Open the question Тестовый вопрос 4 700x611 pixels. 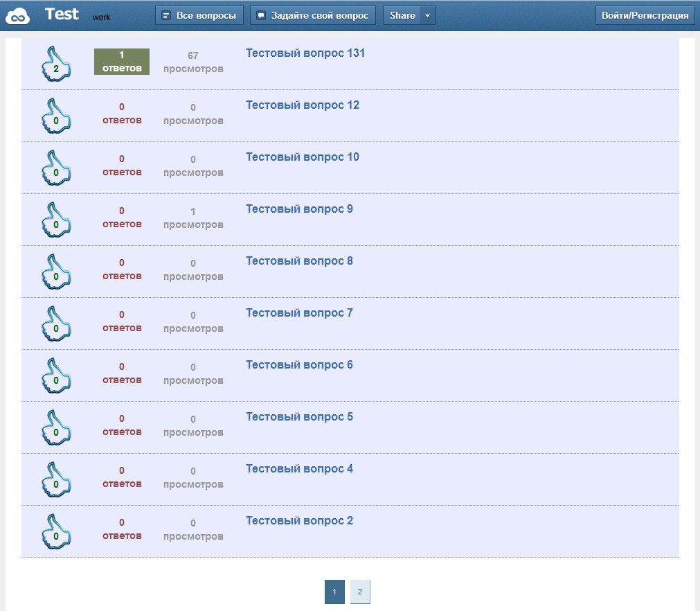pos(300,469)
